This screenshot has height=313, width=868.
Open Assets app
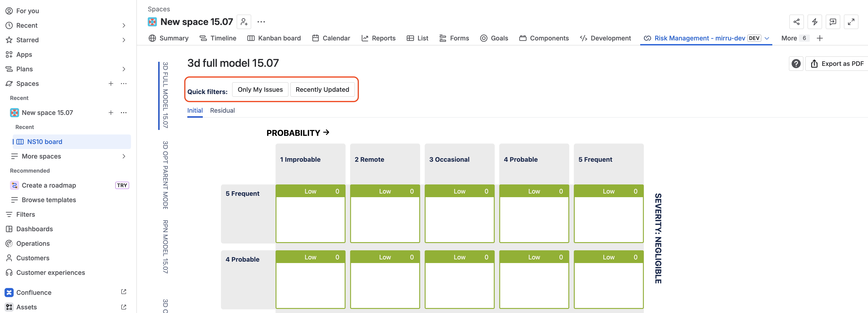(27, 307)
